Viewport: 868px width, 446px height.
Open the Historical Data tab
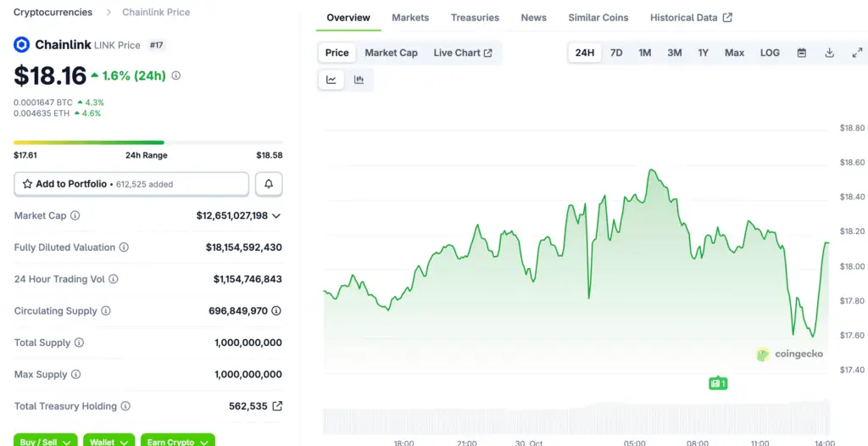coord(691,18)
